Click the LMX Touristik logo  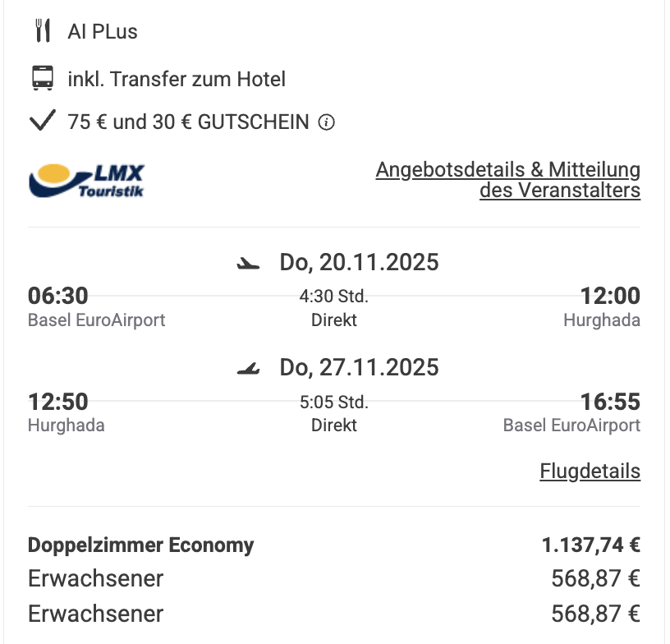pyautogui.click(x=86, y=181)
